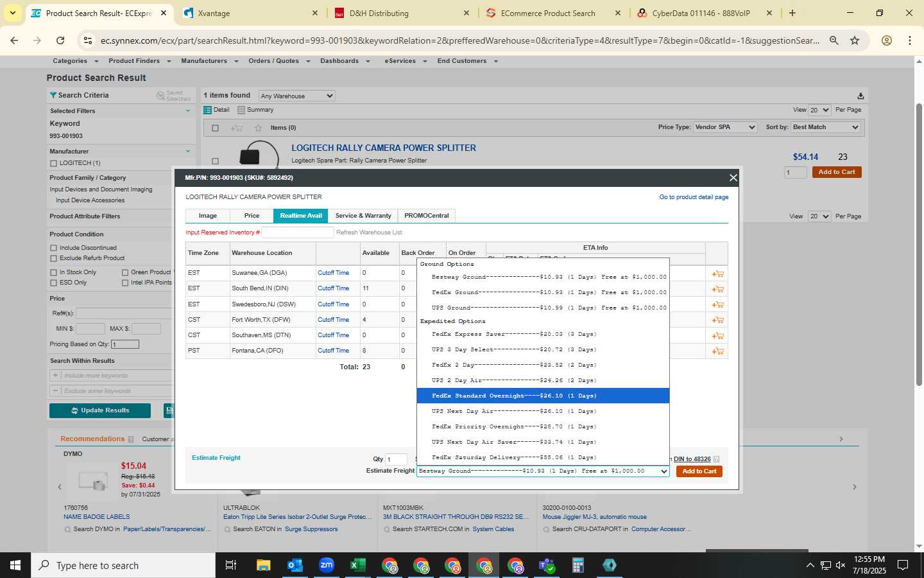Toggle Green Product checkbox
The height and width of the screenshot is (578, 924).
pyautogui.click(x=125, y=272)
